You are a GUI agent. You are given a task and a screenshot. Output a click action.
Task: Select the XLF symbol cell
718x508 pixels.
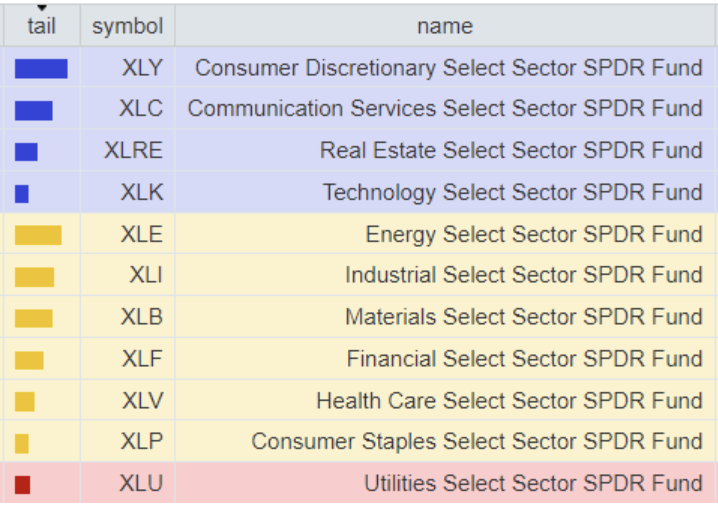pos(127,358)
